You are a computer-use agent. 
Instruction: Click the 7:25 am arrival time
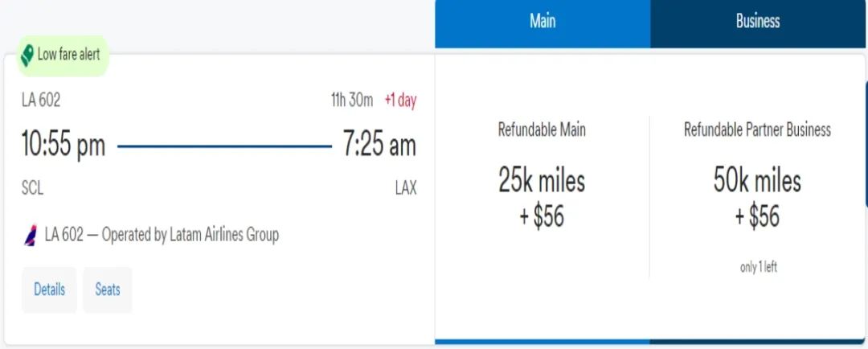(379, 146)
